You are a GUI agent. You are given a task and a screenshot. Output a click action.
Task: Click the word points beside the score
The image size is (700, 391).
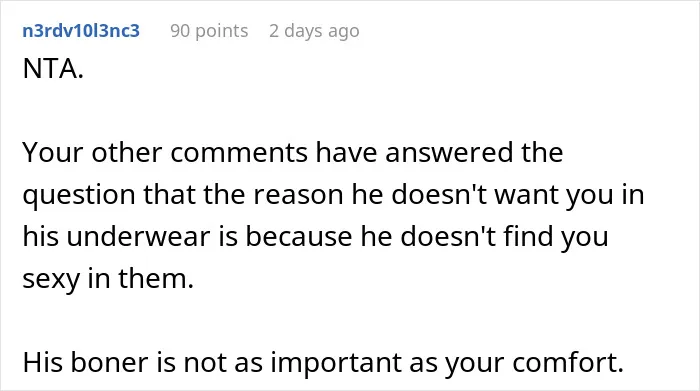pyautogui.click(x=222, y=31)
